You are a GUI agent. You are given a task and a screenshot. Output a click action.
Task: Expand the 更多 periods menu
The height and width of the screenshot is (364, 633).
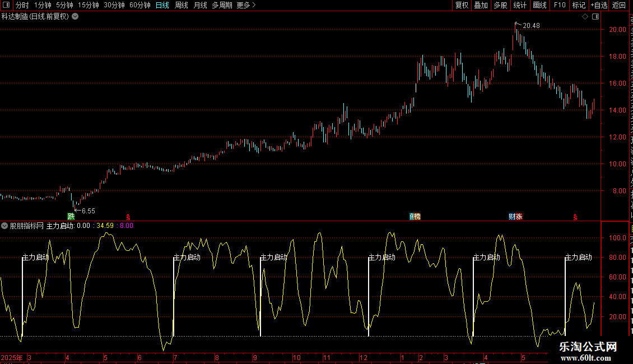pyautogui.click(x=246, y=5)
